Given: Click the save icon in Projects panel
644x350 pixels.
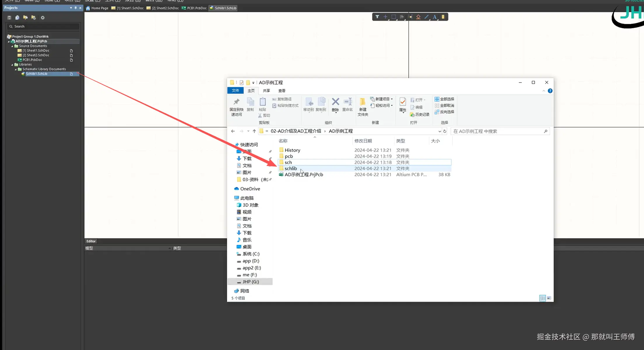Looking at the screenshot, I should tap(9, 18).
